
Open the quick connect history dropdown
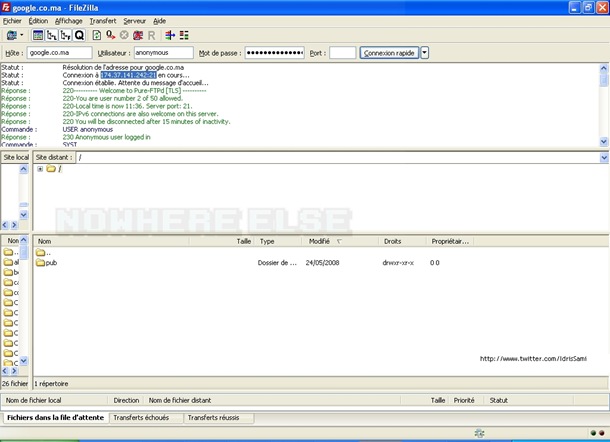[425, 53]
